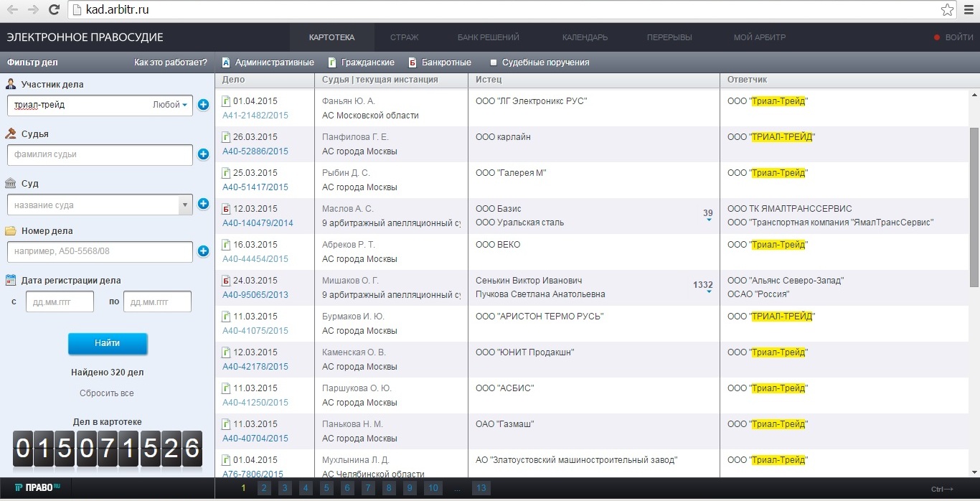Click the results list vertical scrollbar
Viewport: 980px width, 501px height.
tap(974, 207)
